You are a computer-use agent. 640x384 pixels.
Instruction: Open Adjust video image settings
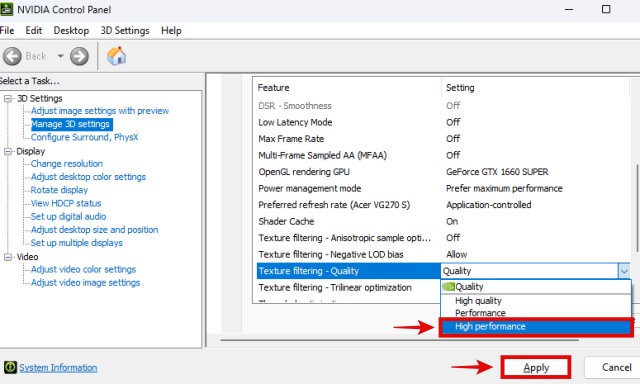click(85, 282)
